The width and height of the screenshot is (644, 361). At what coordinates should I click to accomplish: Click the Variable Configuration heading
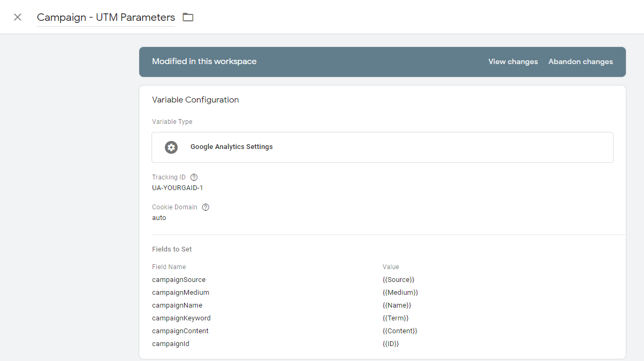click(x=195, y=100)
